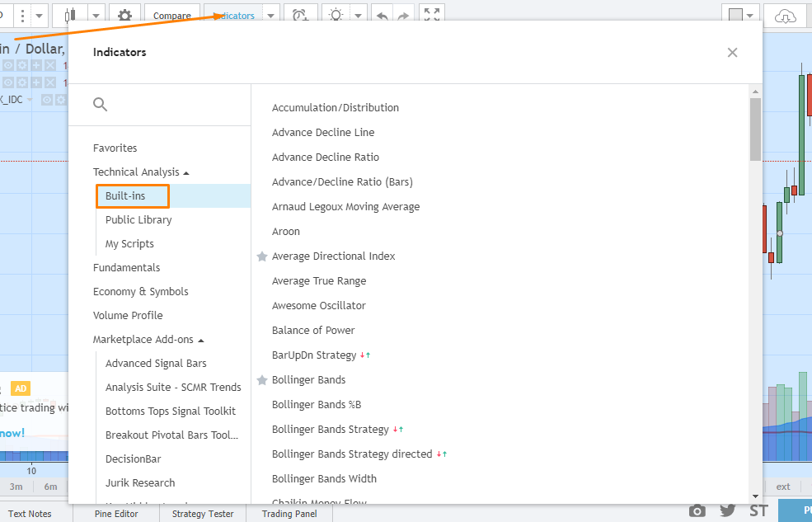Viewport: 812px width, 522px height.
Task: Open chart settings gear icon
Action: [124, 16]
